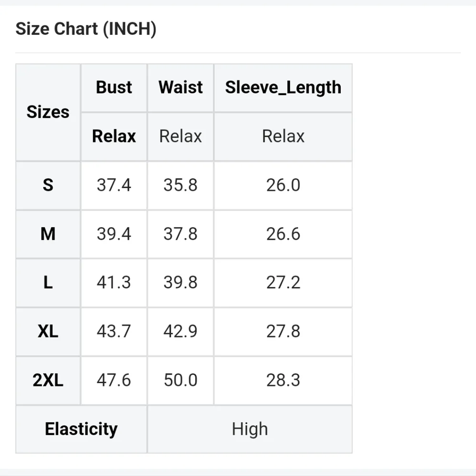
Task: Select the 50.0 waist value for 2XL
Action: click(x=181, y=380)
